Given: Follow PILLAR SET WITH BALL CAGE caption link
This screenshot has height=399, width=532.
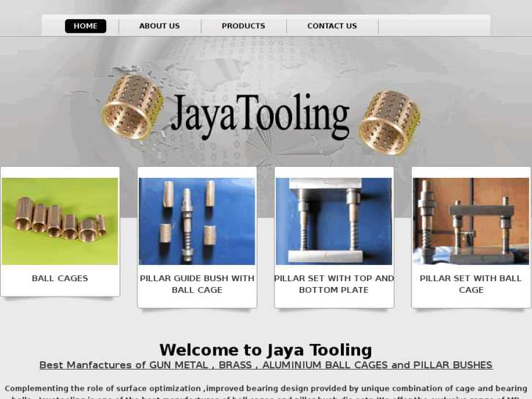Looking at the screenshot, I should coord(471,284).
